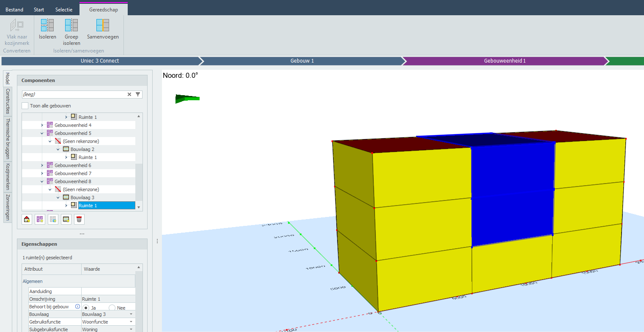Click the filter funnel icon in search

tap(138, 94)
